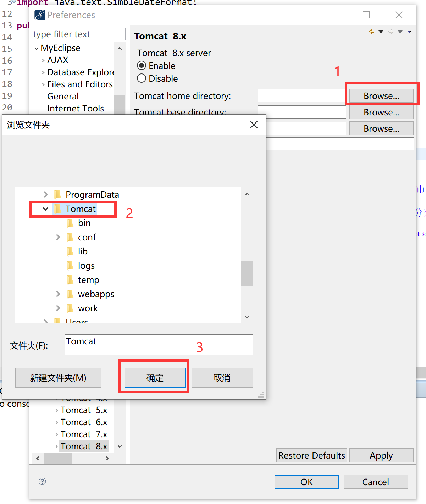Select the Disable radio button
426x504 pixels.
142,78
